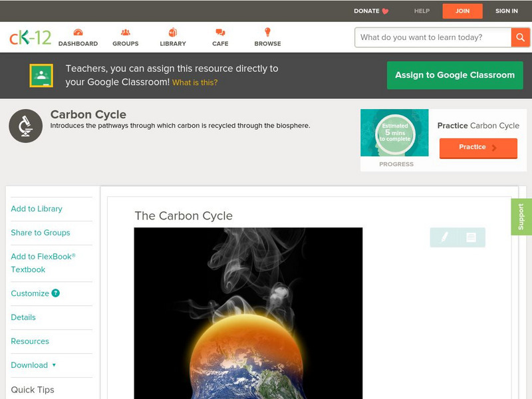Click Add to Library link
This screenshot has height=399, width=532.
tap(37, 209)
